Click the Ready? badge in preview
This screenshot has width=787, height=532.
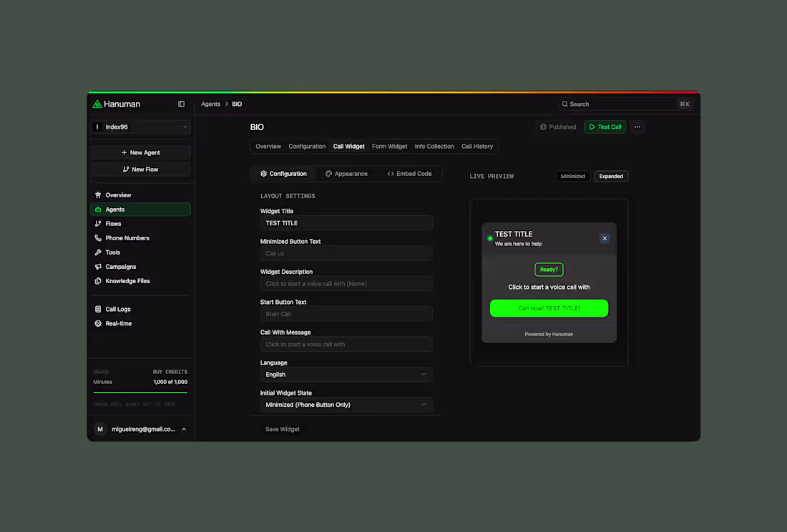pos(549,270)
